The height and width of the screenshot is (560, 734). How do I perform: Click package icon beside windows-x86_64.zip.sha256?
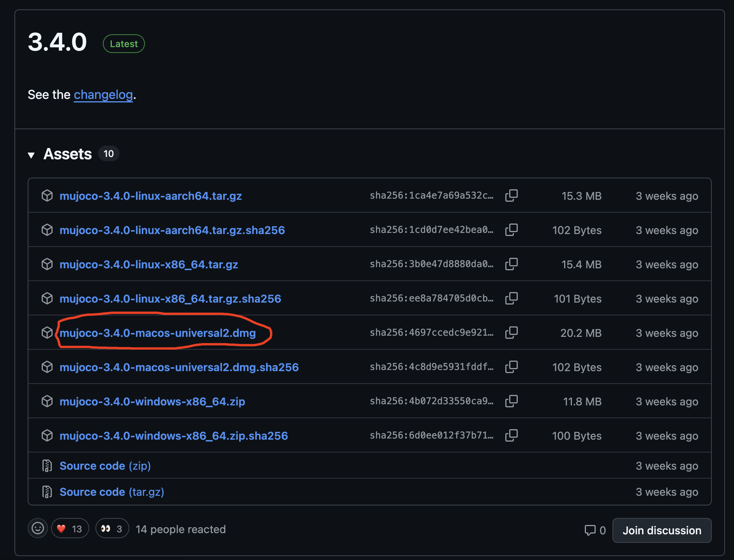click(47, 435)
